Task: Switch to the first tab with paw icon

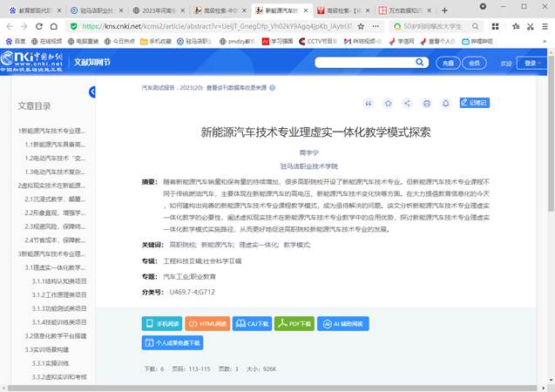Action: (34, 10)
